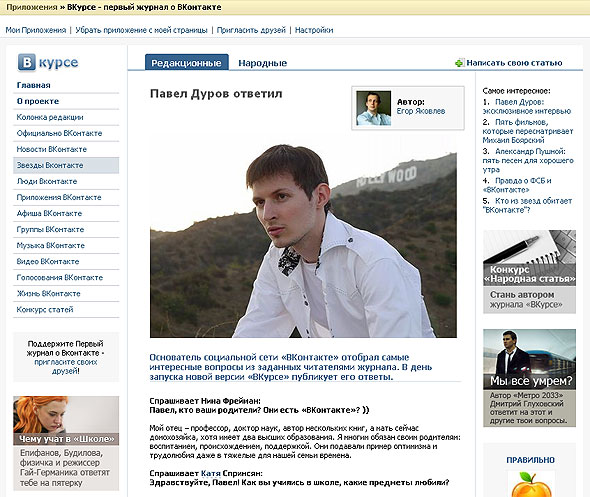Image resolution: width=590 pixels, height=497 pixels.
Task: Click the ВКурсе logo icon
Action: click(27, 62)
